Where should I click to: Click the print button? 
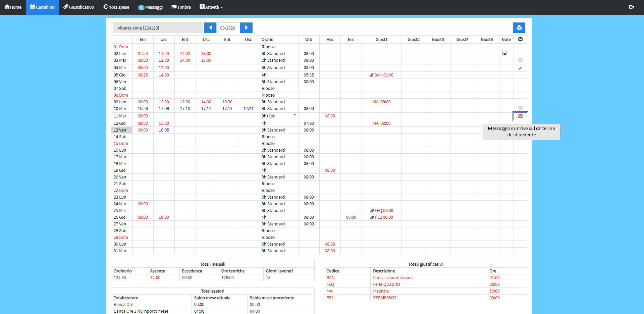519,28
